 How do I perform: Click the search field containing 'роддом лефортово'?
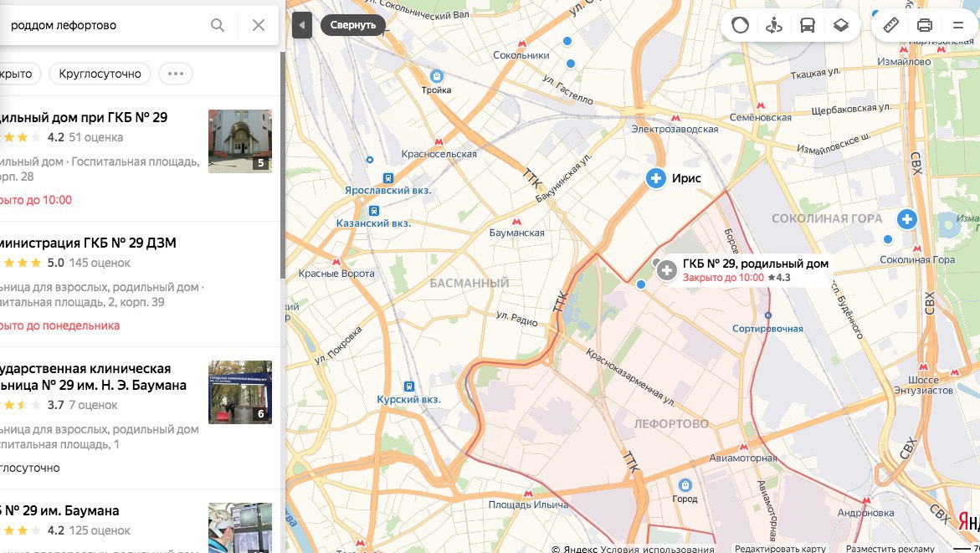(x=106, y=25)
